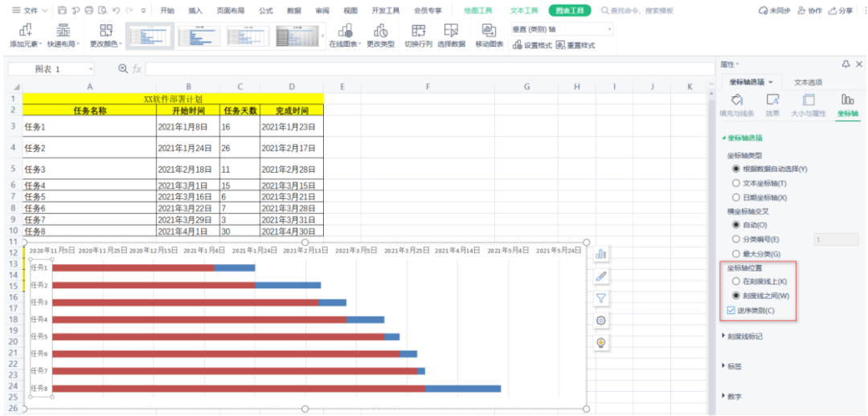
Task: Click the 重置样式 button
Action: (575, 46)
